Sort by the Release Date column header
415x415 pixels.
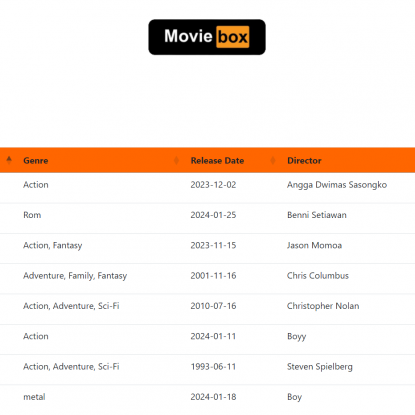coord(217,161)
